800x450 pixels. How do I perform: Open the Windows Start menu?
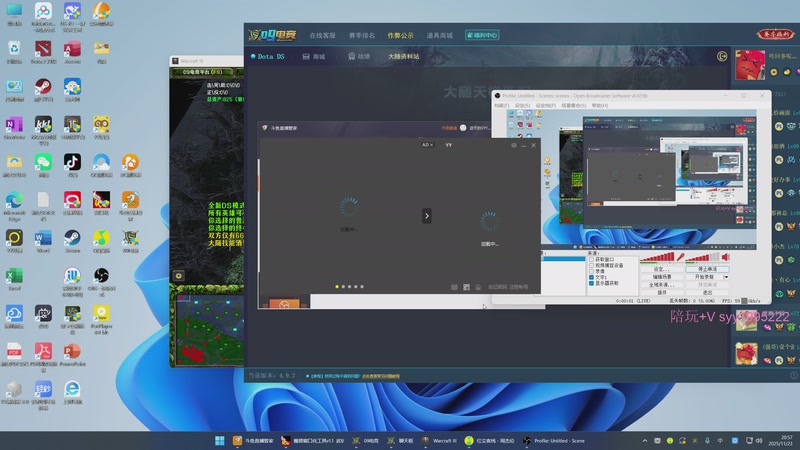pyautogui.click(x=220, y=441)
